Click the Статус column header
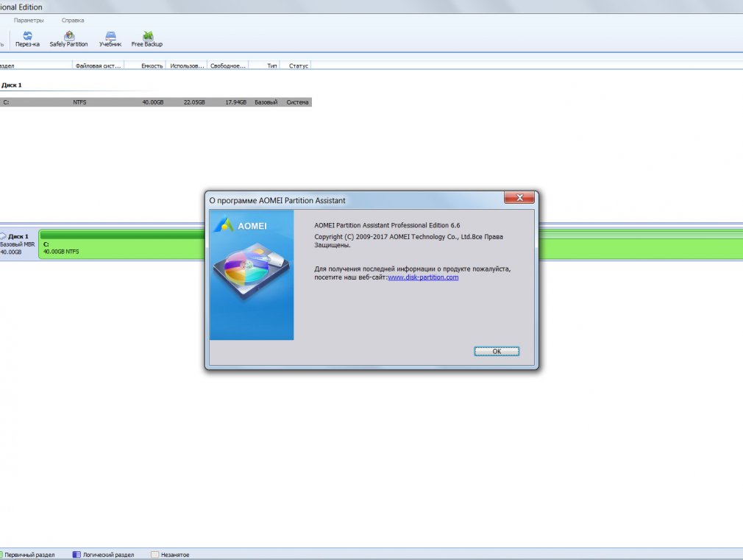Viewport: 743px width, 560px height. [x=298, y=65]
